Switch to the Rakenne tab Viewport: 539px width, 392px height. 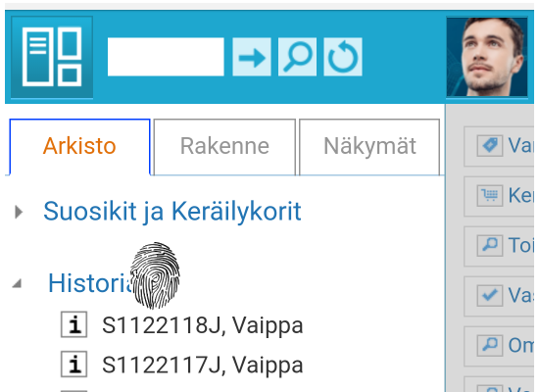pos(224,147)
